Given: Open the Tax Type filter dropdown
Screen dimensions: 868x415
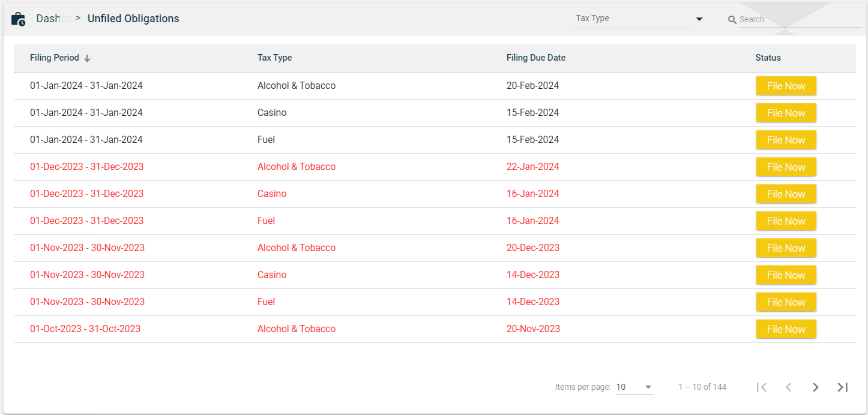Looking at the screenshot, I should coord(630,19).
